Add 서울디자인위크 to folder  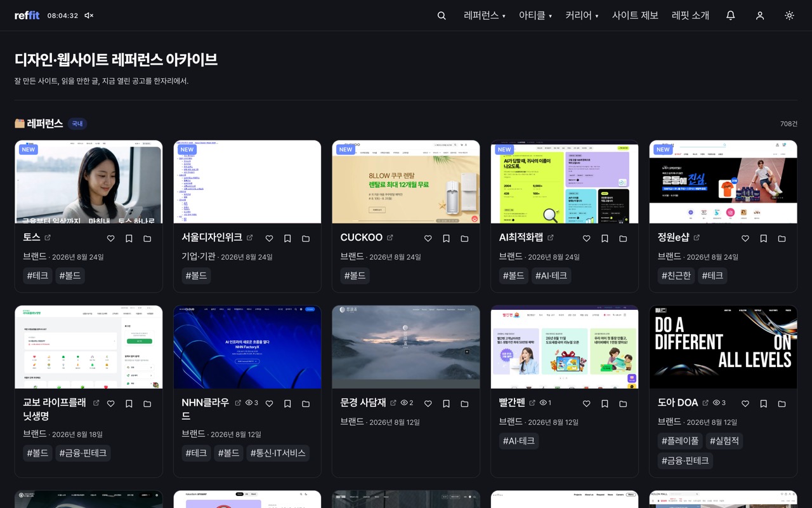(306, 239)
